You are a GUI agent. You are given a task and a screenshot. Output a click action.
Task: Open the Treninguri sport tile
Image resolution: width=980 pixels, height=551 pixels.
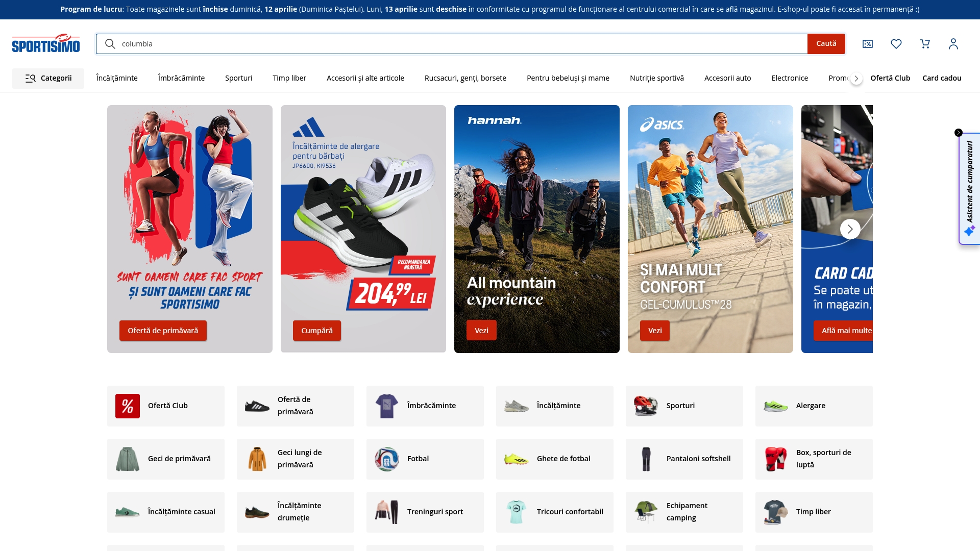[425, 512]
